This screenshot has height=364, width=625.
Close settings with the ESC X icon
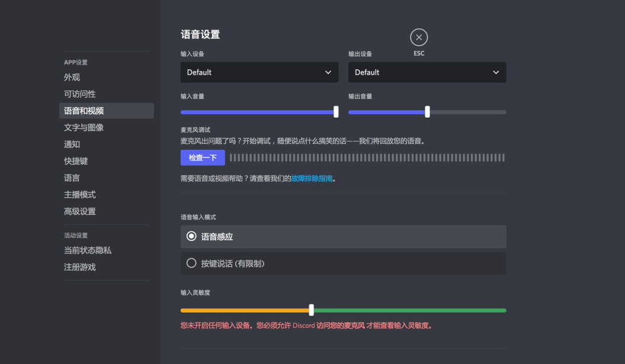coord(418,37)
